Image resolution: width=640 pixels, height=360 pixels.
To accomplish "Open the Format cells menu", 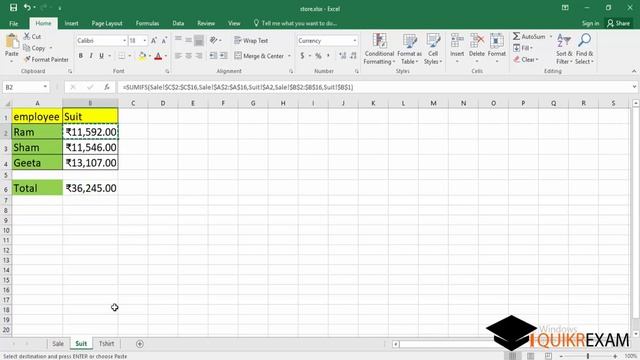I will [497, 48].
